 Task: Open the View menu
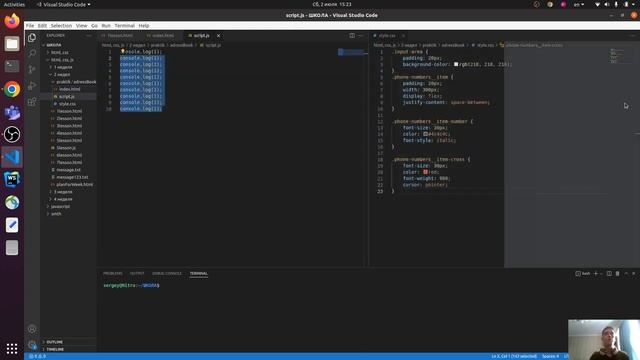(x=82, y=25)
